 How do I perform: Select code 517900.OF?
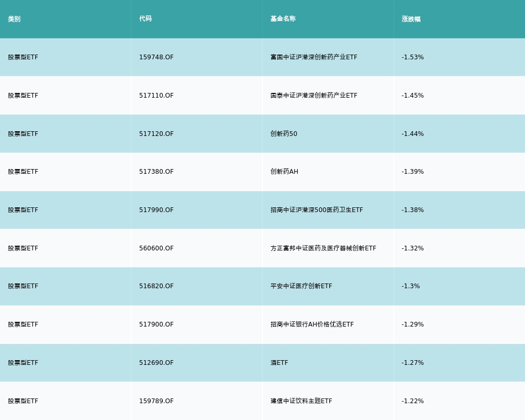tap(156, 324)
